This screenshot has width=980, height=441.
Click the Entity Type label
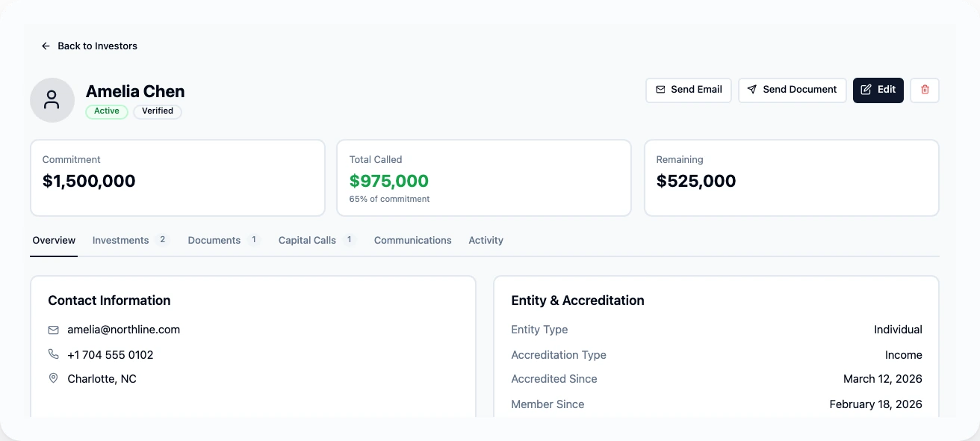coord(539,330)
